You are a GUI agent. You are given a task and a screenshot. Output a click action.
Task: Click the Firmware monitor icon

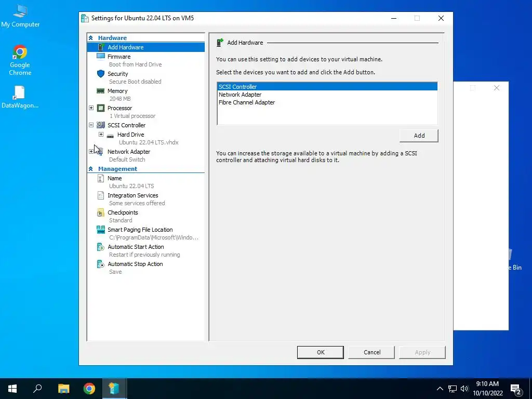(101, 56)
